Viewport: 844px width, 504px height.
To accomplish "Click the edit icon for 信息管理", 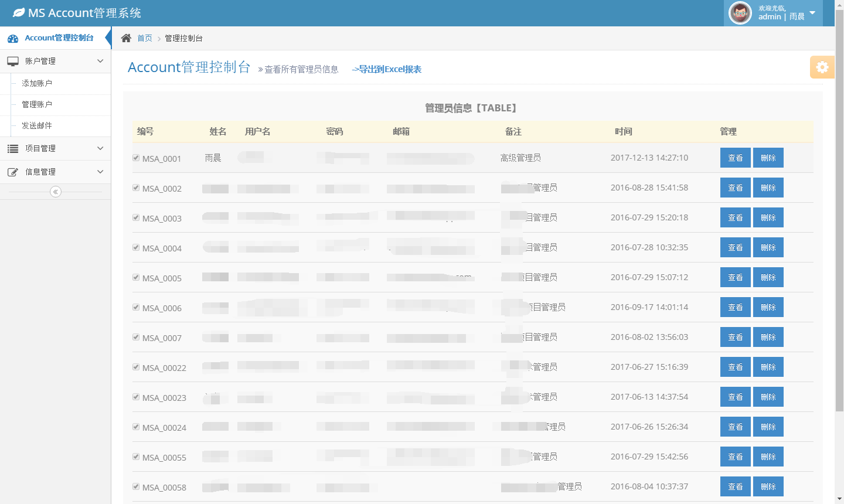I will (13, 172).
